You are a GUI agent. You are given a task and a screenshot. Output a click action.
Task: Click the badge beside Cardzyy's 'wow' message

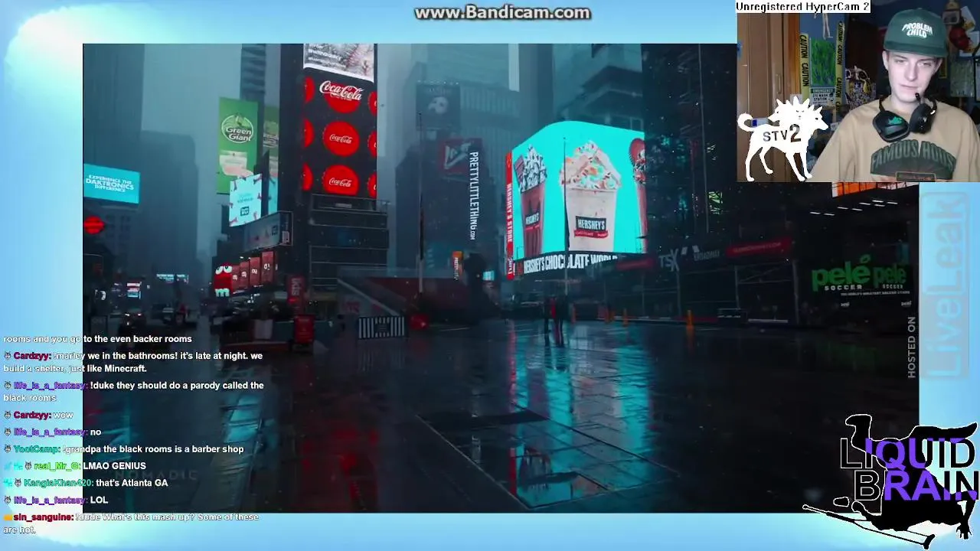click(x=8, y=416)
